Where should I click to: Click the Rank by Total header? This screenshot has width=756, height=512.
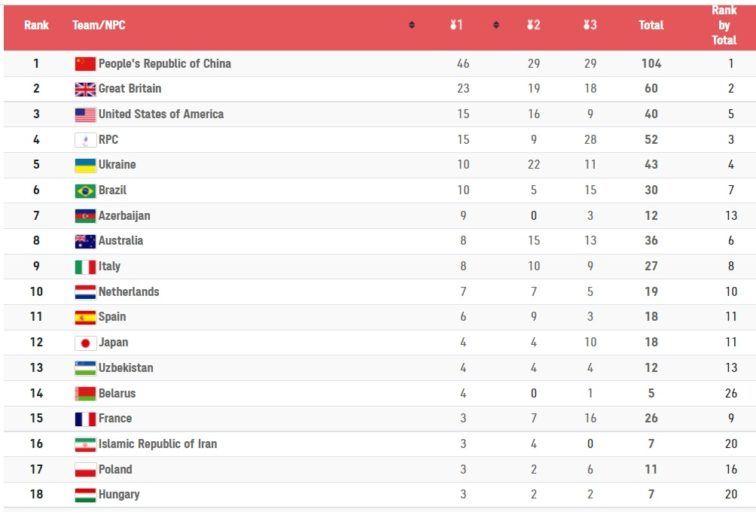(x=724, y=25)
